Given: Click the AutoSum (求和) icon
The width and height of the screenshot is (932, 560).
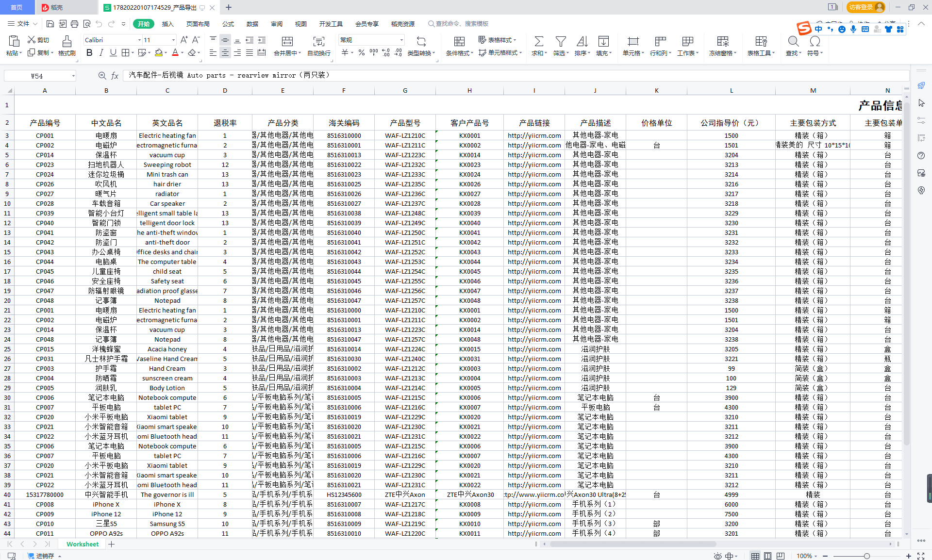Looking at the screenshot, I should tap(538, 42).
